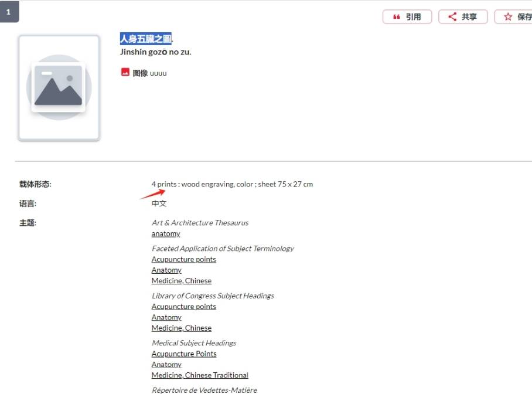
Task: Open the 'Medicine, Chinese Traditional' subject link
Action: click(200, 375)
